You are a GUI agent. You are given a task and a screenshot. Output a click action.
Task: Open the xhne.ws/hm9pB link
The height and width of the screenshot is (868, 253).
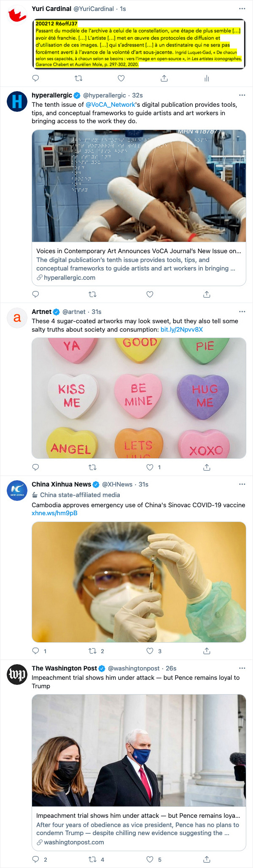click(54, 513)
